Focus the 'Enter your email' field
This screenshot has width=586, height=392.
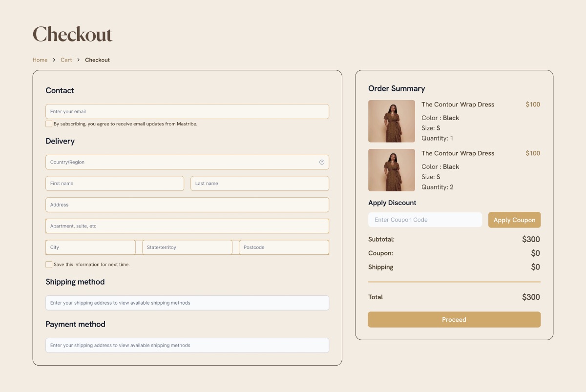pyautogui.click(x=187, y=111)
